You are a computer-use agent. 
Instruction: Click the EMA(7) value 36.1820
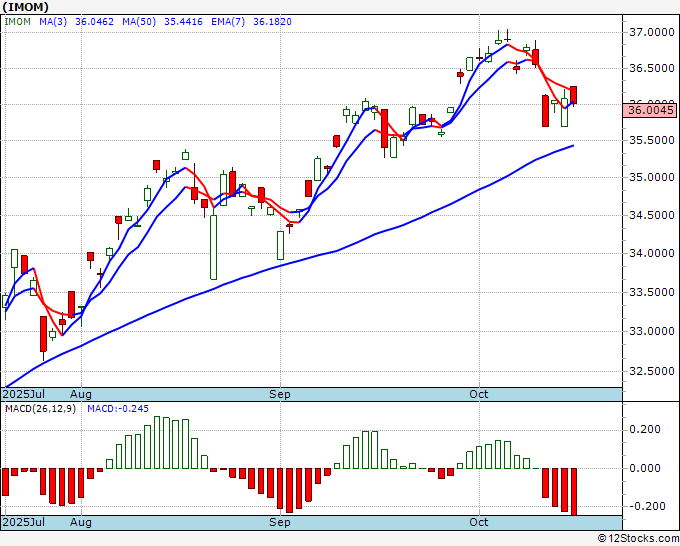272,22
